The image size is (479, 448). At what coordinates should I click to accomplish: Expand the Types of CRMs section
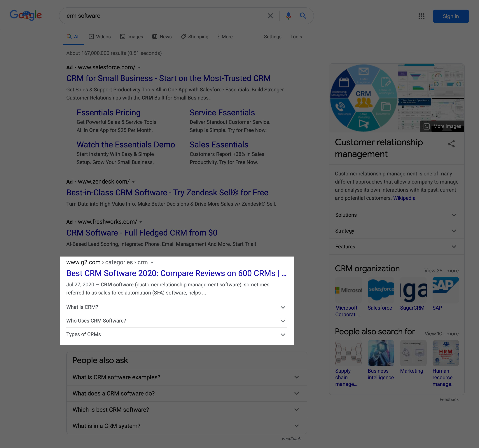point(177,334)
